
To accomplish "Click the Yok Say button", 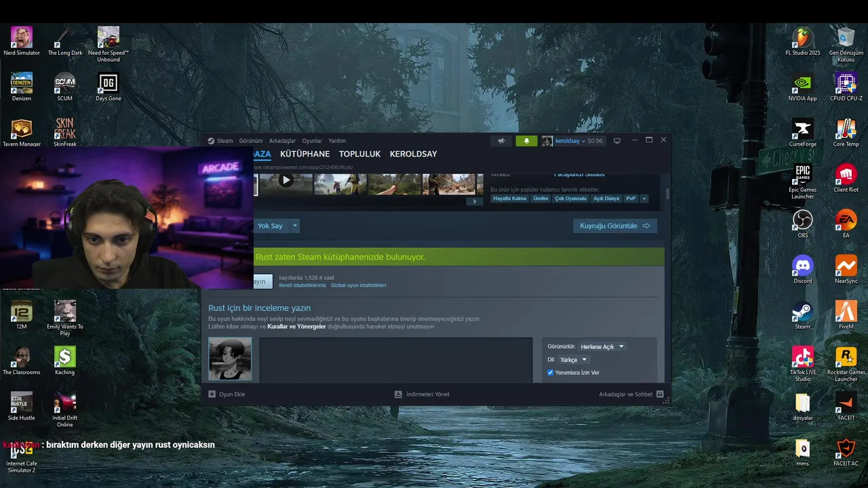I will click(271, 226).
